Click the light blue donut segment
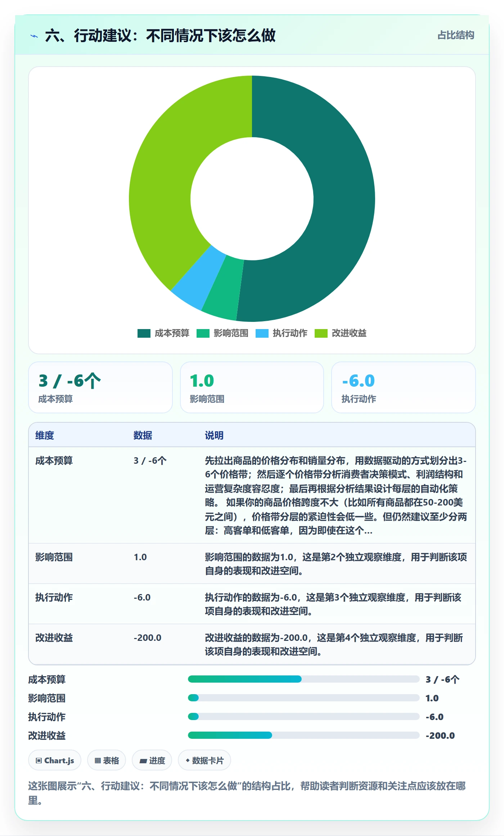504x836 pixels. click(x=199, y=277)
